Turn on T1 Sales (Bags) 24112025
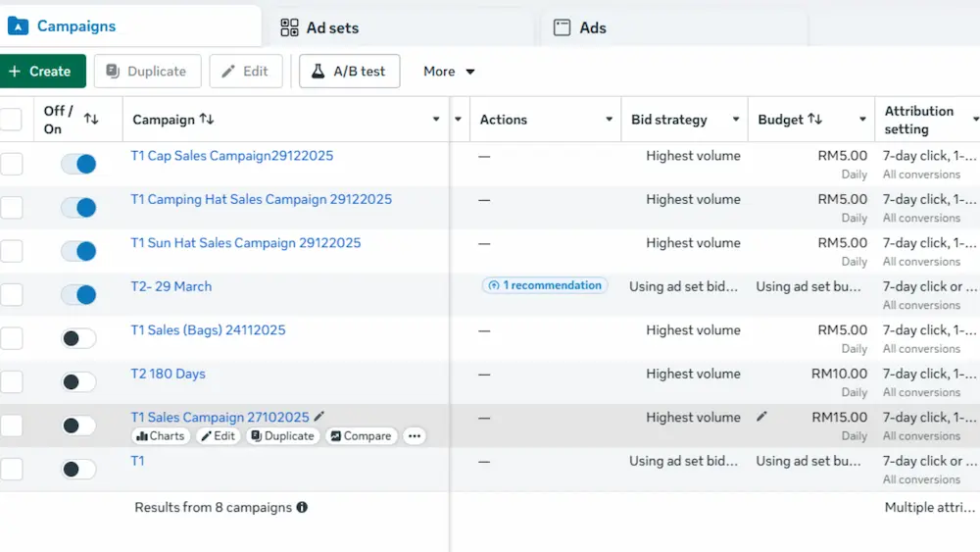 78,338
